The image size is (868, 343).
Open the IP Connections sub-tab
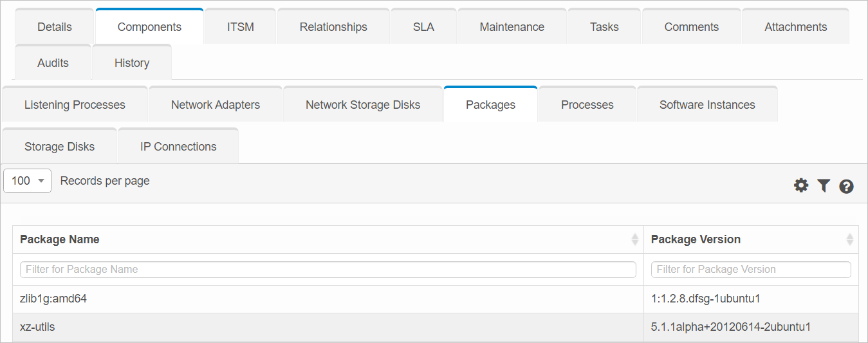[178, 147]
